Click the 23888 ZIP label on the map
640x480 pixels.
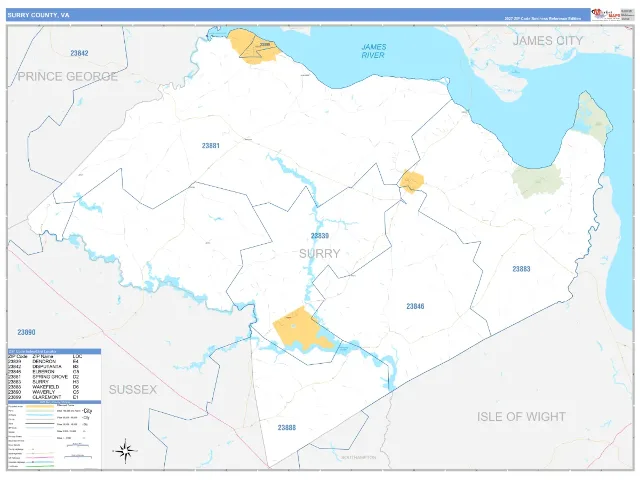click(x=287, y=428)
